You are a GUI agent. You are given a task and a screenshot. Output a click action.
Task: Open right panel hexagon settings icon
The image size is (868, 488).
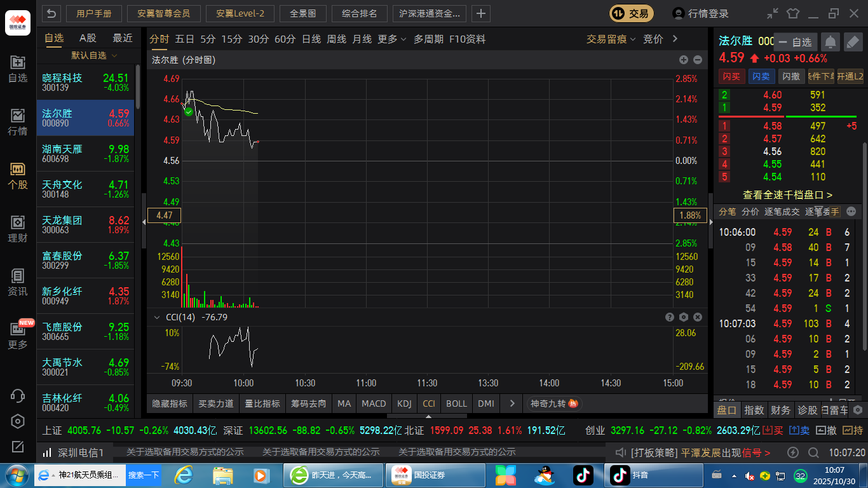(857, 410)
